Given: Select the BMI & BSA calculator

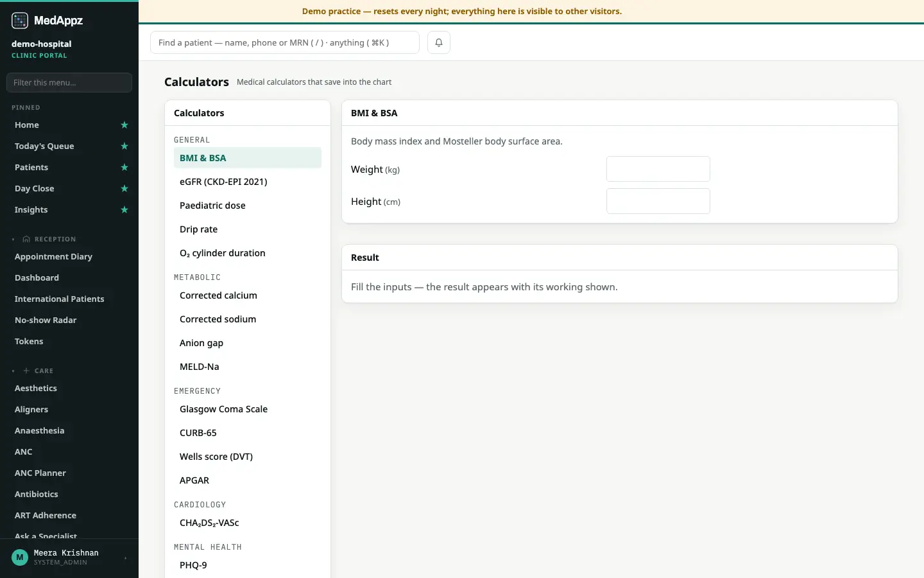Looking at the screenshot, I should coord(248,158).
